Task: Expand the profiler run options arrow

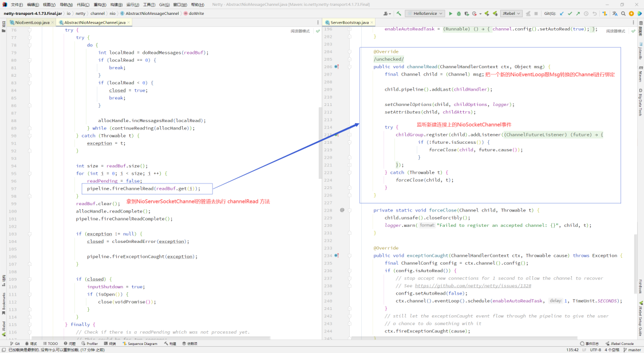Action: click(480, 14)
